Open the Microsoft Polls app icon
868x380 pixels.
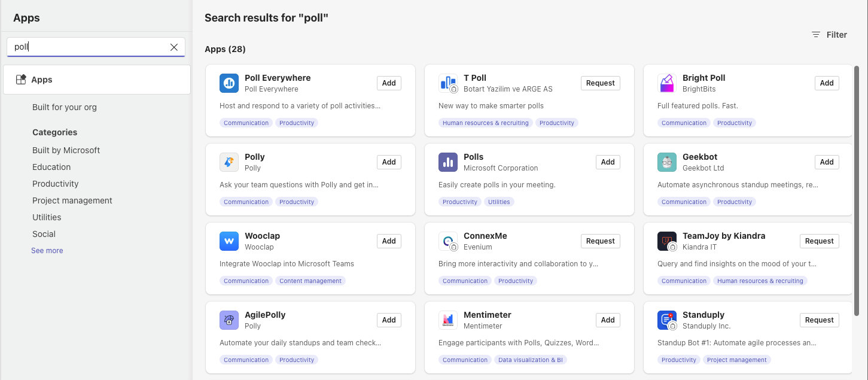pos(448,162)
